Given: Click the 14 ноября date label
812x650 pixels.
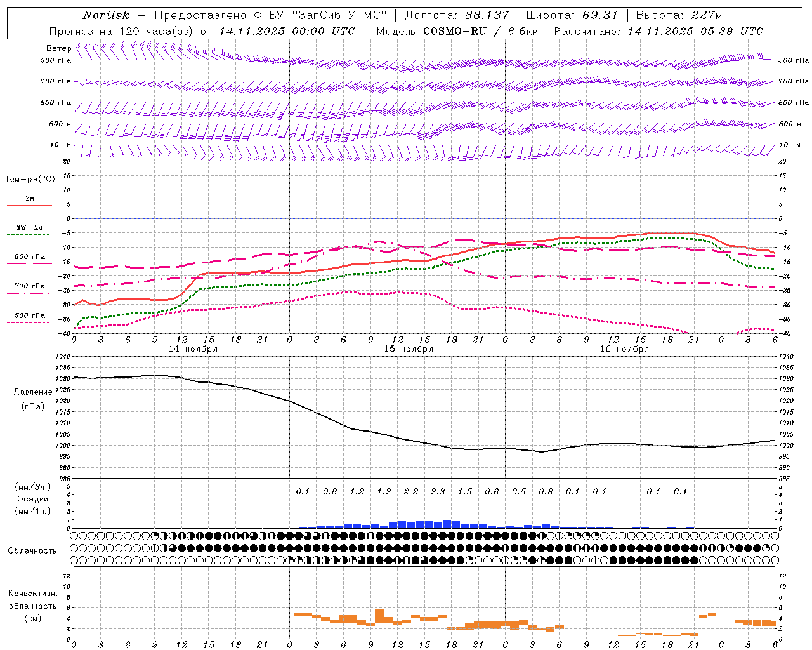Looking at the screenshot, I should [x=193, y=349].
